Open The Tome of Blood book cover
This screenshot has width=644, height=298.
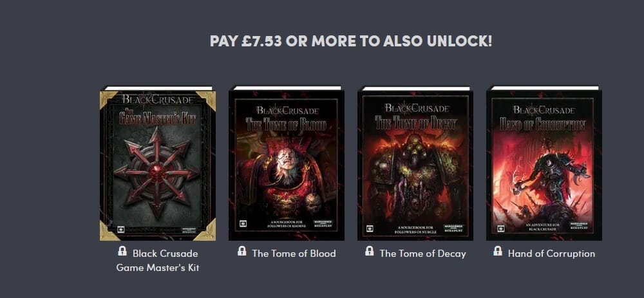(287, 163)
